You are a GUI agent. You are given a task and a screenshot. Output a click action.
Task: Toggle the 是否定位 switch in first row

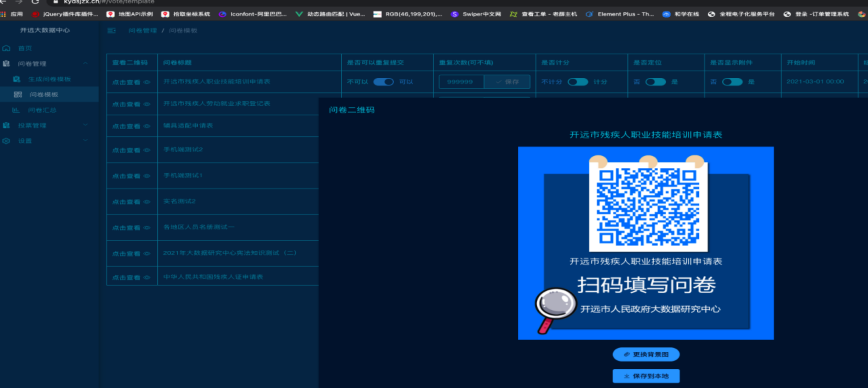tap(655, 82)
